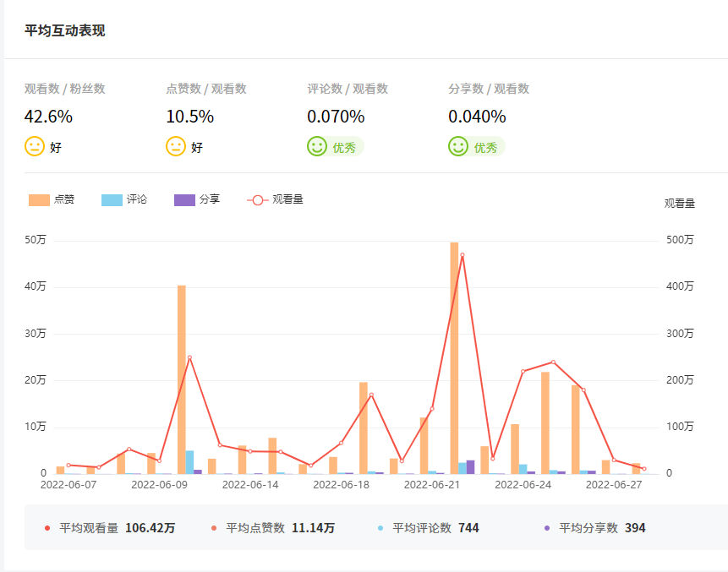728x572 pixels.
Task: Click the highest peak point of the 观看量 line
Action: [462, 255]
